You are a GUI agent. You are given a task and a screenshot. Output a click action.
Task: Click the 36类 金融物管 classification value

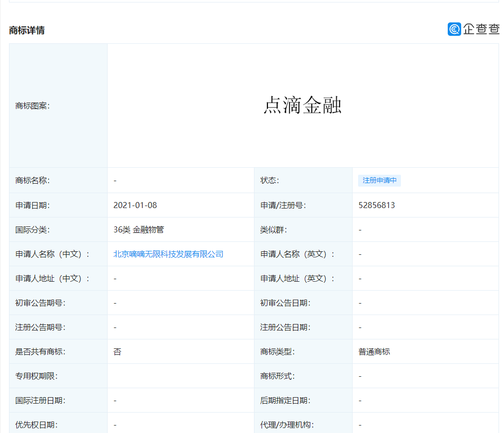point(138,229)
